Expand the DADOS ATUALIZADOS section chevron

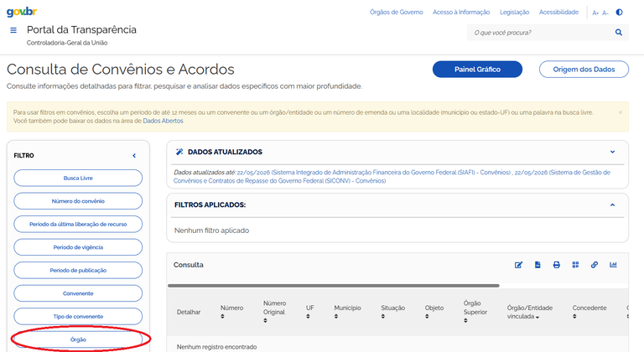612,152
